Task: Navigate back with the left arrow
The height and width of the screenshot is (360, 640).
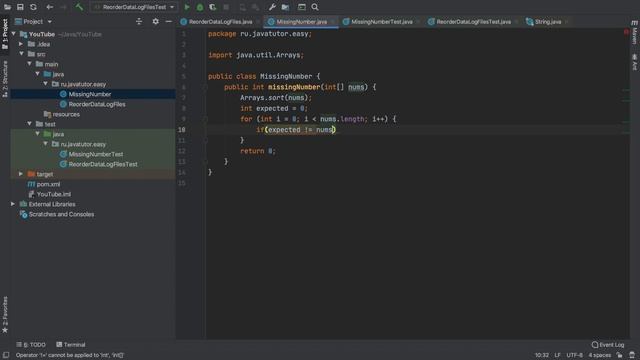Action: pyautogui.click(x=49, y=7)
